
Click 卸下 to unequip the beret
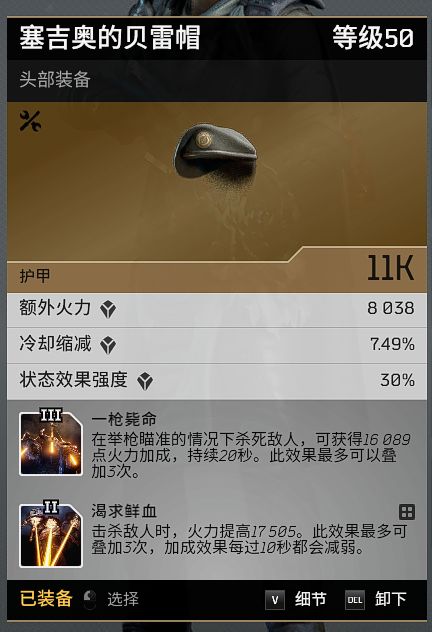pos(390,599)
